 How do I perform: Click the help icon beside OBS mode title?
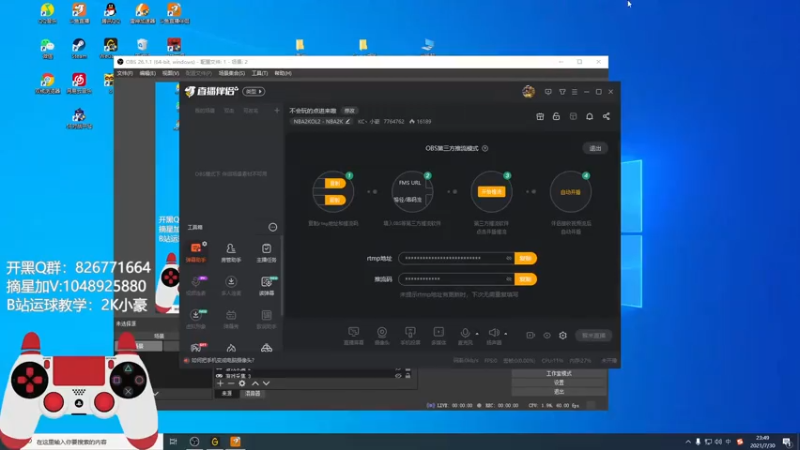click(x=485, y=148)
